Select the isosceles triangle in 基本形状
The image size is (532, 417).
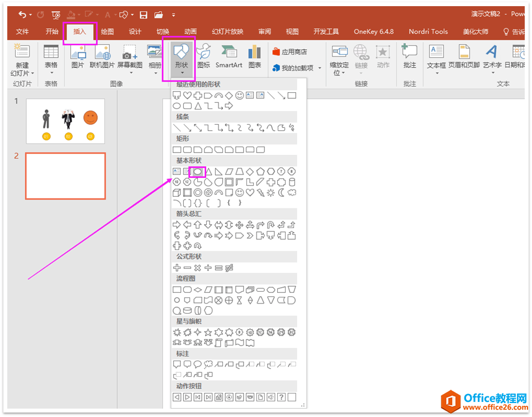pos(208,172)
